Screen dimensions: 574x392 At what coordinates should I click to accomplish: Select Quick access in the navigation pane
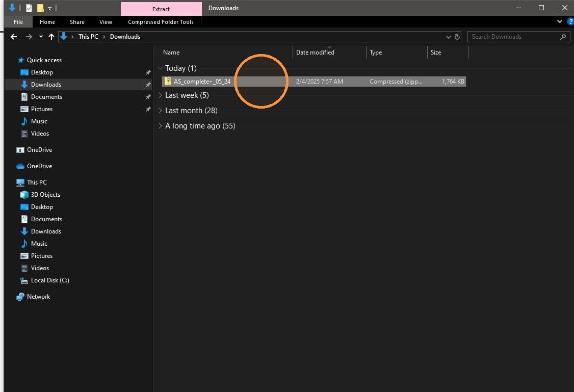(44, 60)
